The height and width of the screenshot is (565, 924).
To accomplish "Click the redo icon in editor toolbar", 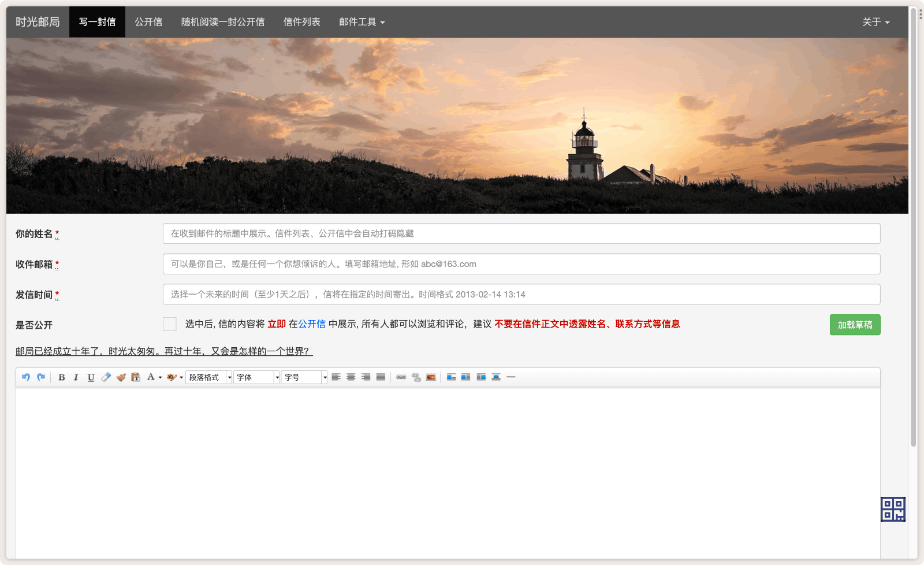I will pyautogui.click(x=41, y=377).
